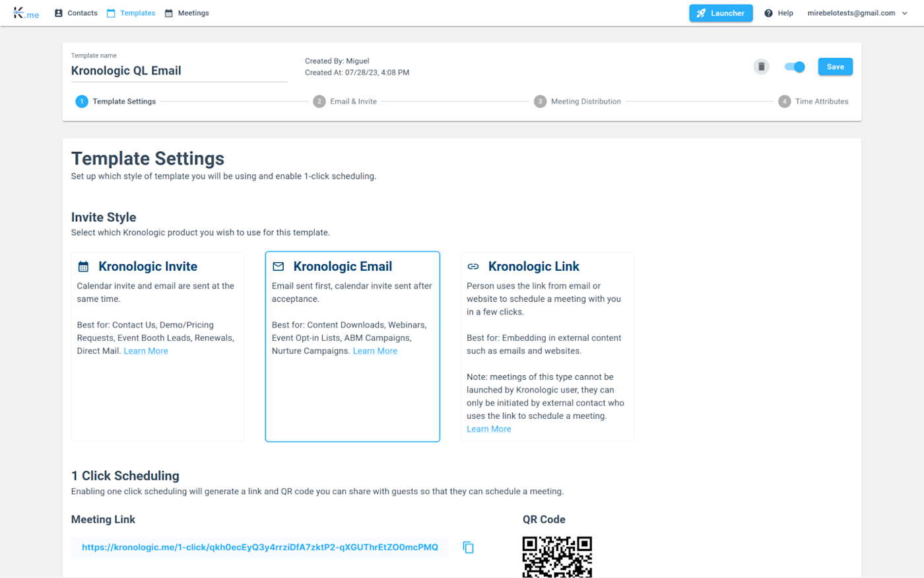The width and height of the screenshot is (924, 578).
Task: Click the Meetings calendar icon
Action: pos(169,13)
